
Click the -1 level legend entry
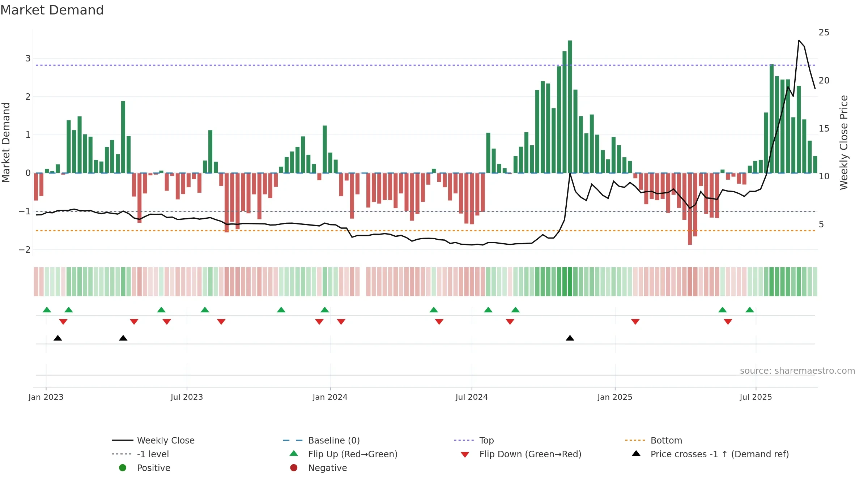pyautogui.click(x=140, y=454)
